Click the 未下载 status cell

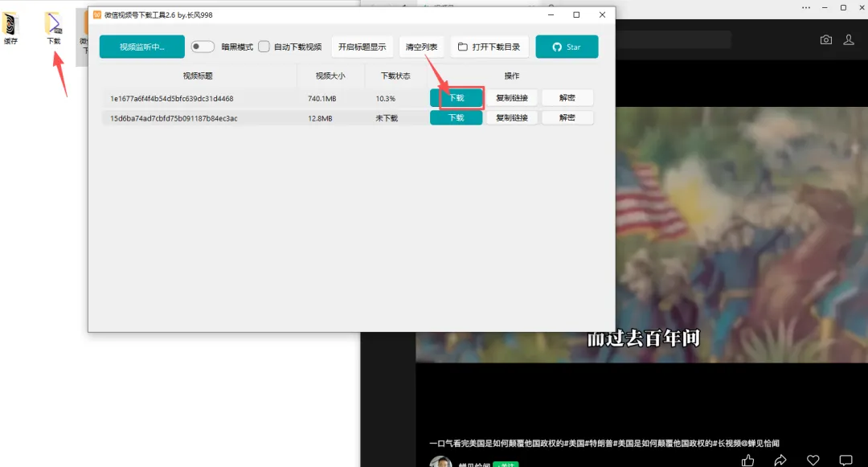point(387,118)
